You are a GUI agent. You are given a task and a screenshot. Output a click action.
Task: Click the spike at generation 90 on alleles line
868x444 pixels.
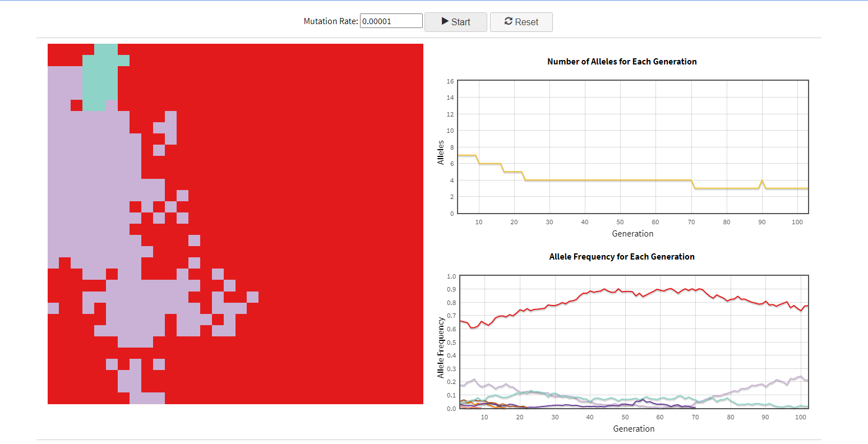click(762, 181)
